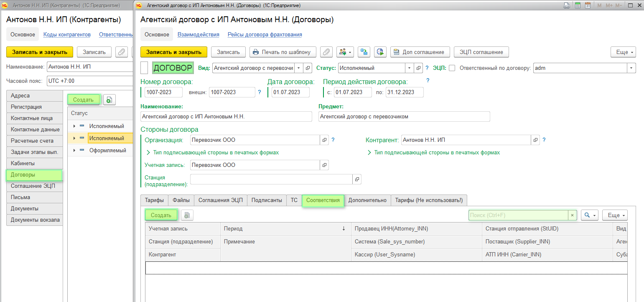
Task: Click the paperclip attachments icon in contract toolbar
Action: coord(326,52)
